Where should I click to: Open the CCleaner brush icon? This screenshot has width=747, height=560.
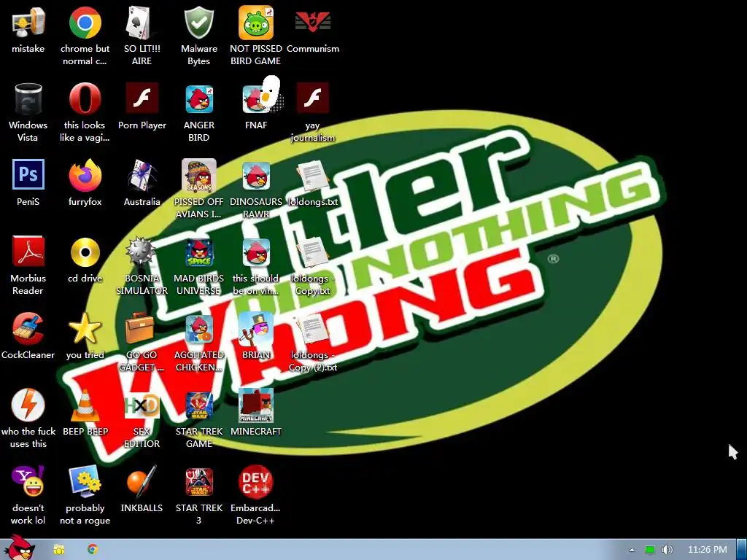[x=28, y=329]
